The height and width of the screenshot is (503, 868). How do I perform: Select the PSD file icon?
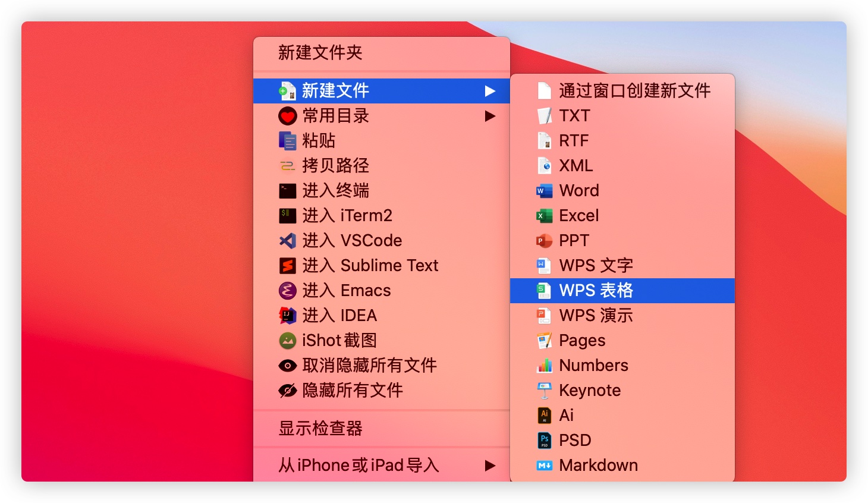[544, 440]
